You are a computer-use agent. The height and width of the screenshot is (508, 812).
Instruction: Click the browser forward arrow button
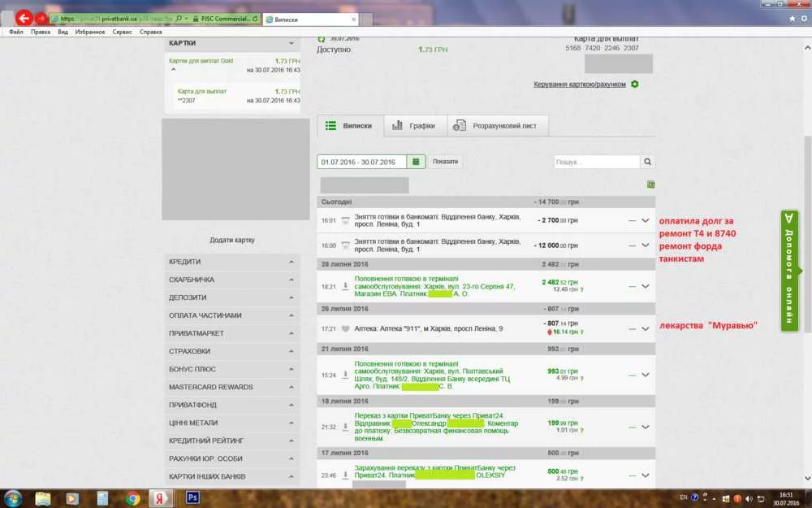(41, 19)
